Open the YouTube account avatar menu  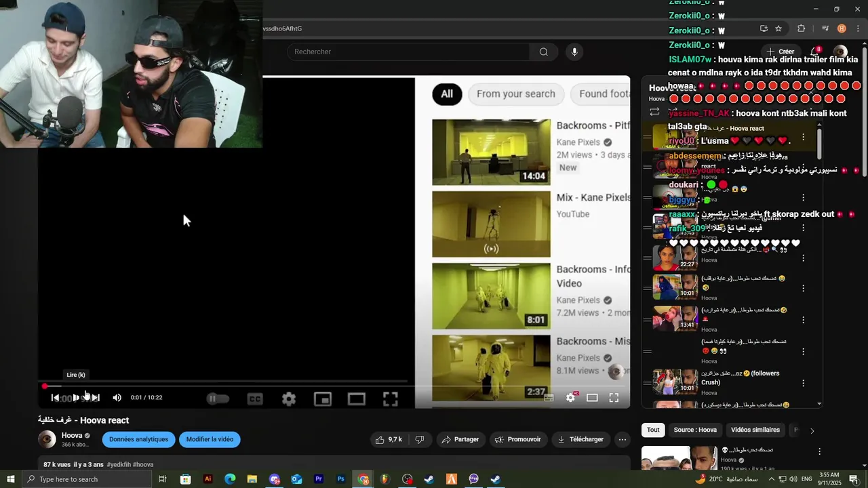(840, 52)
